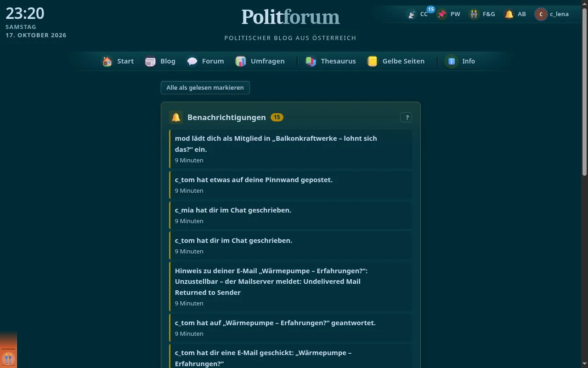Open the Blog newspaper icon
Viewport: 588px width, 368px height.
(x=150, y=61)
